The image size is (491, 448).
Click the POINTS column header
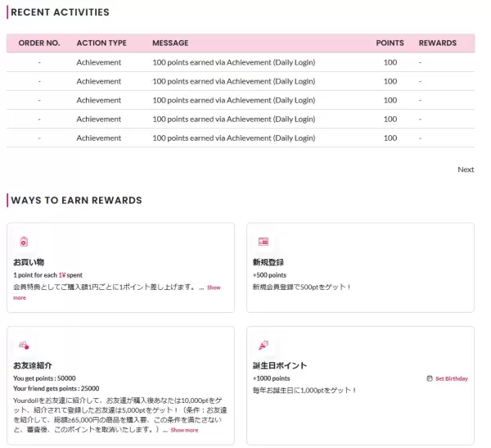pos(390,43)
